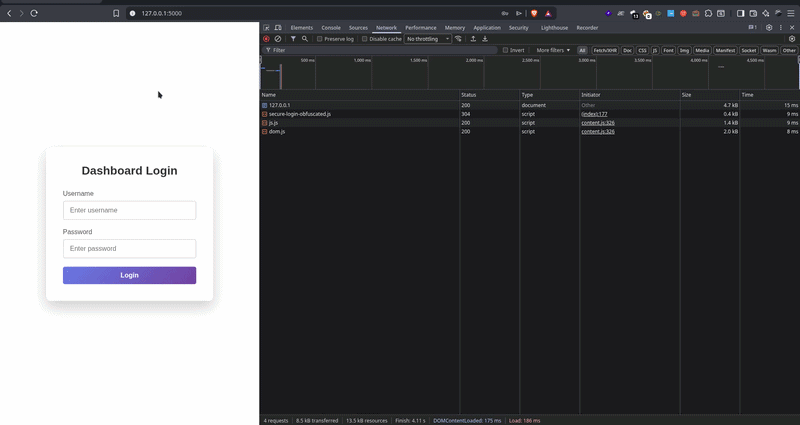Open network conditions wifi icon

458,39
